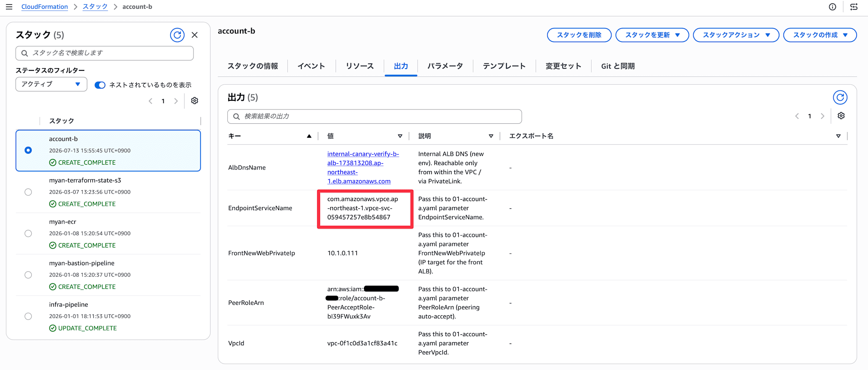Click the search icon in outputs search box
Viewport: 868px width, 370px height.
coord(237,116)
